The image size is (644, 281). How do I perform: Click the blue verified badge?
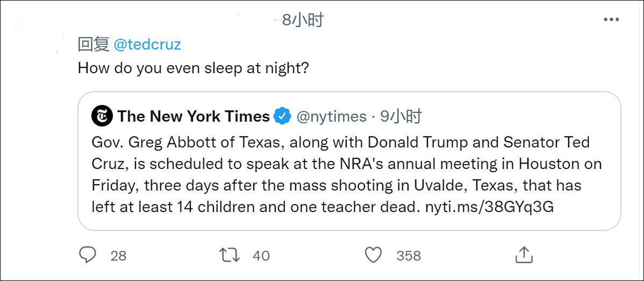coord(283,116)
